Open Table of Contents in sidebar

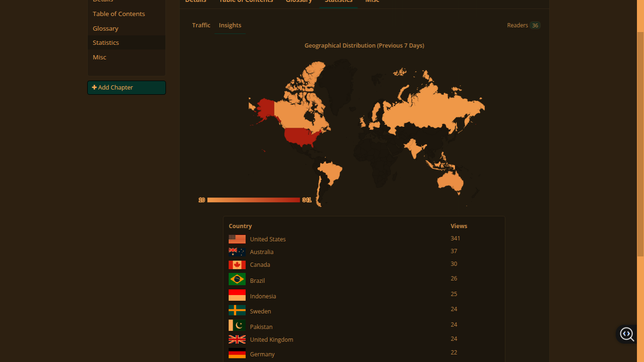click(119, 14)
